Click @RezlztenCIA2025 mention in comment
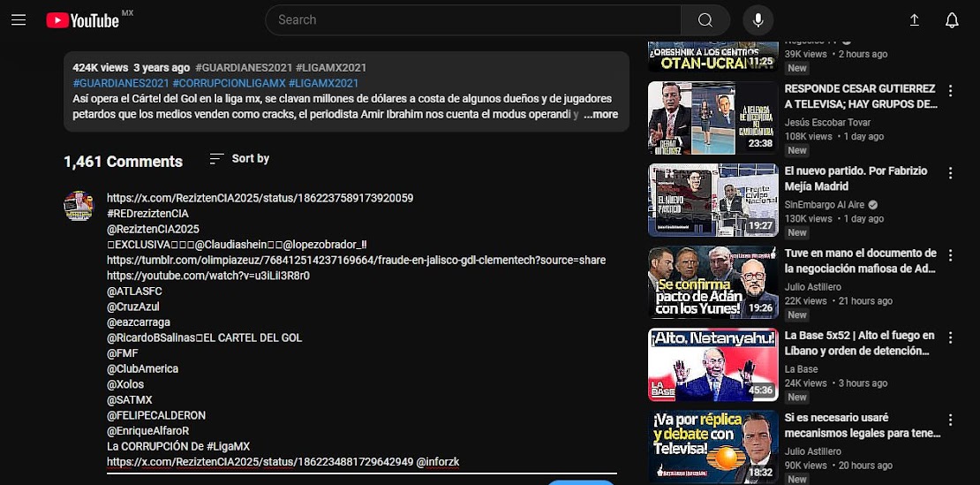Image resolution: width=980 pixels, height=485 pixels. pyautogui.click(x=153, y=230)
